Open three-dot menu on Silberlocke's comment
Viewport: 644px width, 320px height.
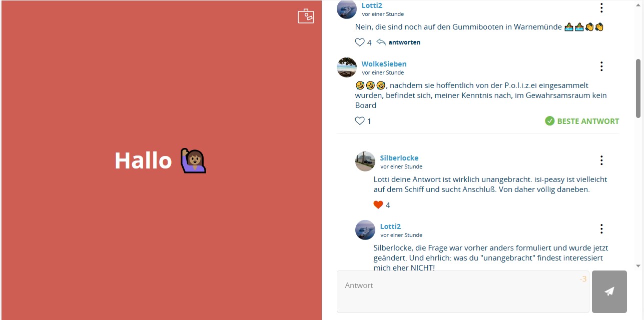pyautogui.click(x=601, y=160)
